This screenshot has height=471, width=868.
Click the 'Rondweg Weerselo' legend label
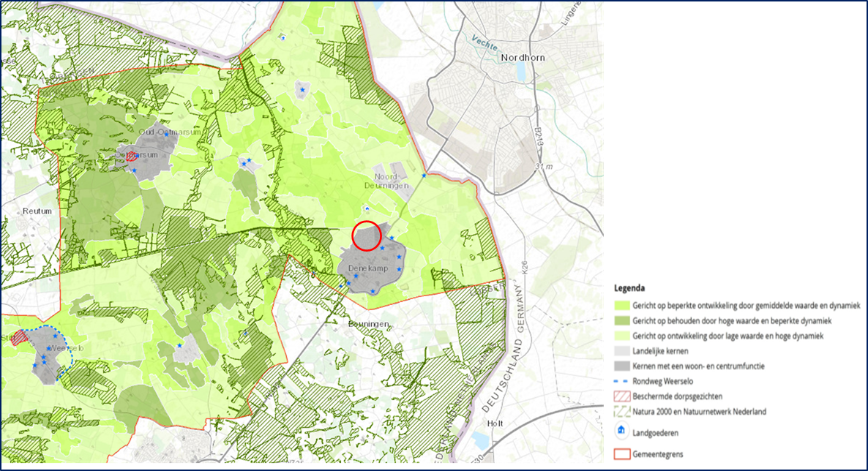tap(662, 381)
